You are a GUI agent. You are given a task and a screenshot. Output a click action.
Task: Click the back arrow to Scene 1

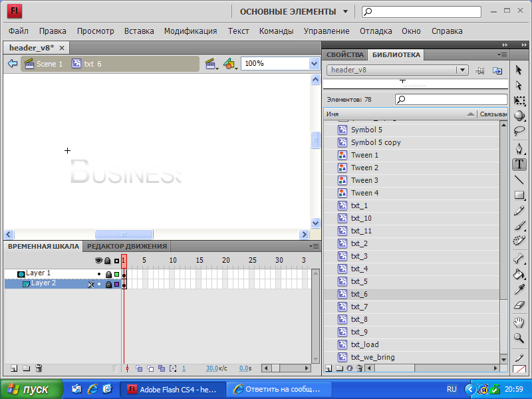pos(13,63)
